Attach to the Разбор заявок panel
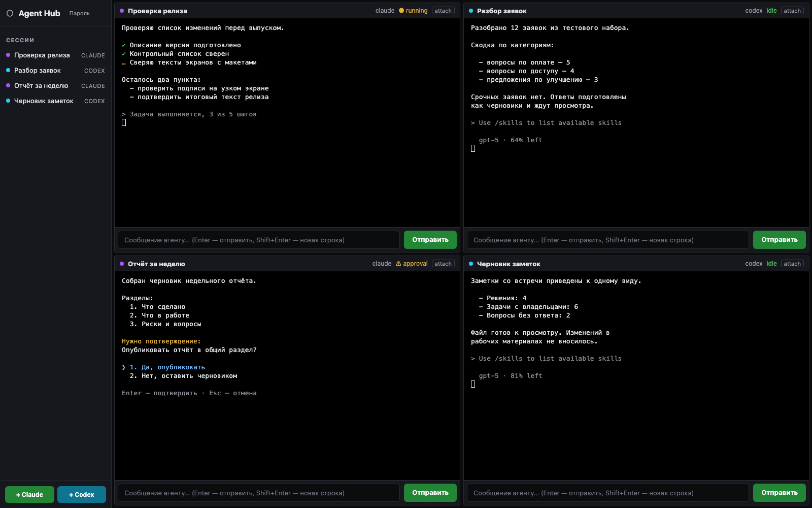The height and width of the screenshot is (508, 812). pos(792,11)
